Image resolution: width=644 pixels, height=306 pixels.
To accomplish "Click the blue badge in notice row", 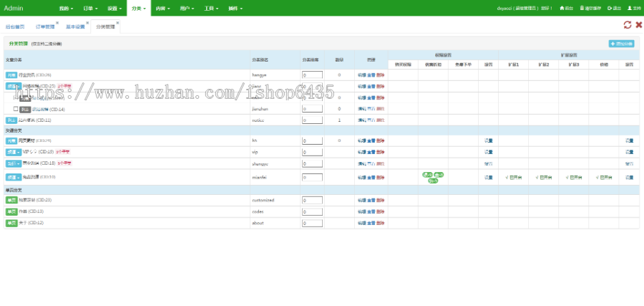I will 11,120.
